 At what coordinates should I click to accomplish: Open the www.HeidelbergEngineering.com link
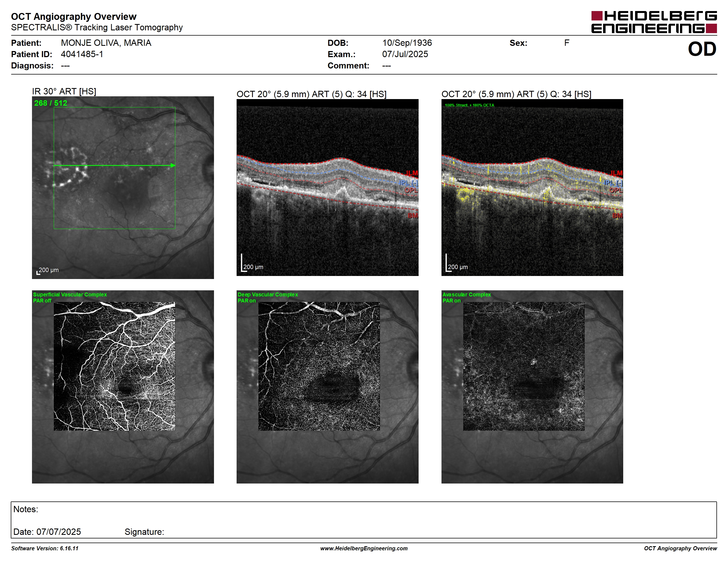pos(364,548)
